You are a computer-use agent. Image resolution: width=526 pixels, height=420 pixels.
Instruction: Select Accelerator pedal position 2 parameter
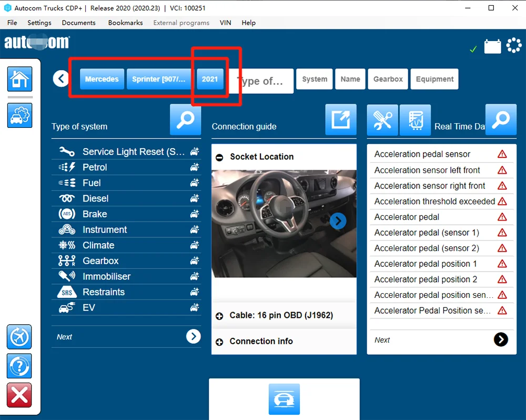441,279
